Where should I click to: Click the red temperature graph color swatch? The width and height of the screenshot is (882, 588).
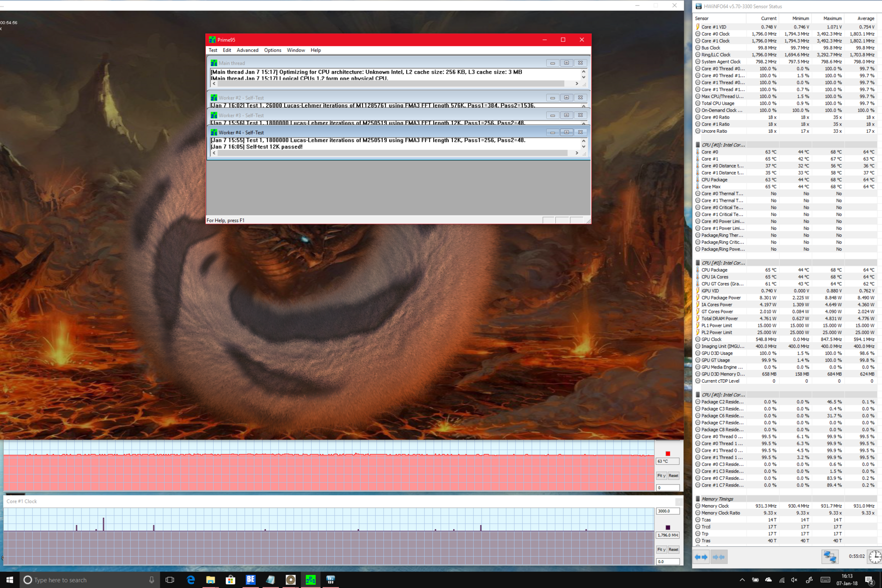coord(667,454)
